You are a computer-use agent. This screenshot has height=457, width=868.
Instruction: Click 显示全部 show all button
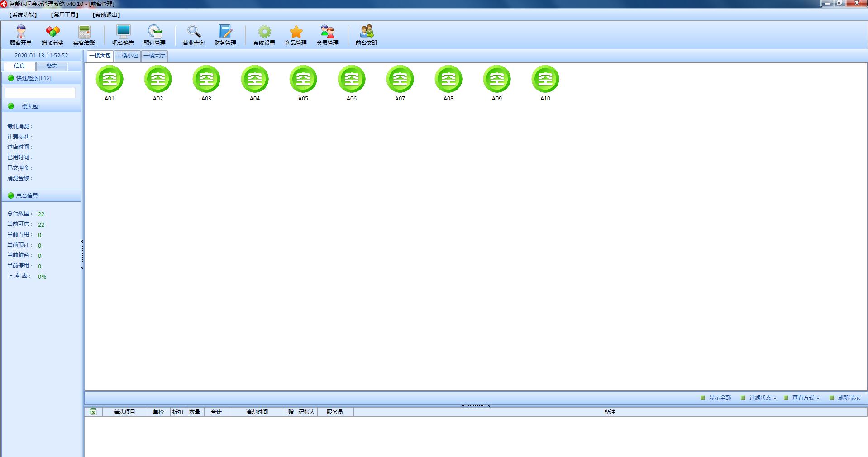click(x=716, y=398)
